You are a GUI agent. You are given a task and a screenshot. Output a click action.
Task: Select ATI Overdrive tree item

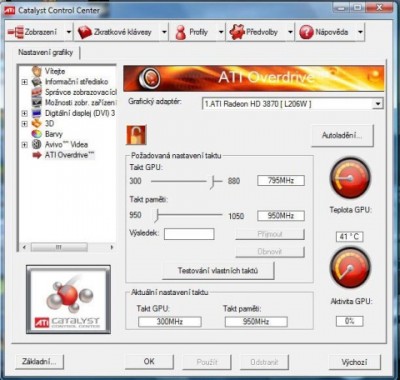[x=70, y=155]
